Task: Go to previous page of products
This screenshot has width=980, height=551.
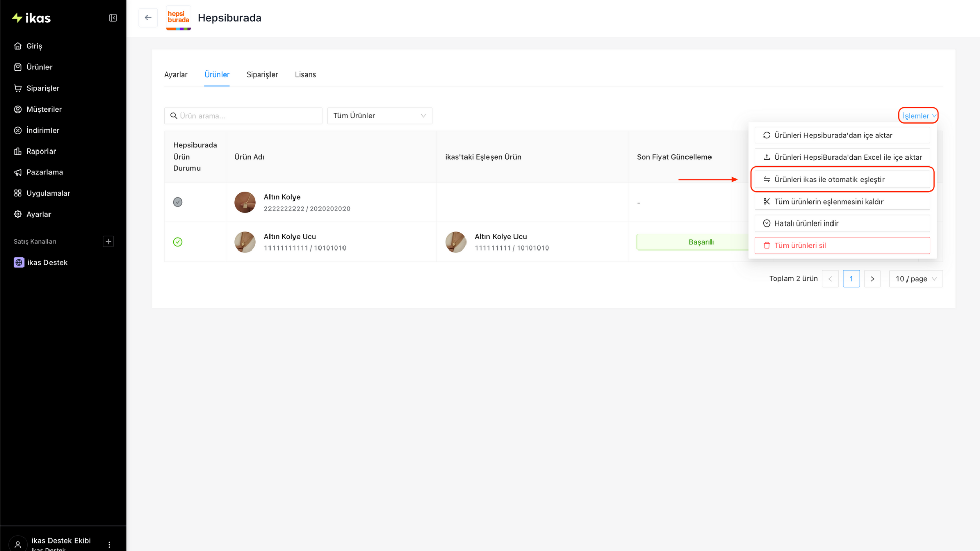Action: click(x=830, y=279)
